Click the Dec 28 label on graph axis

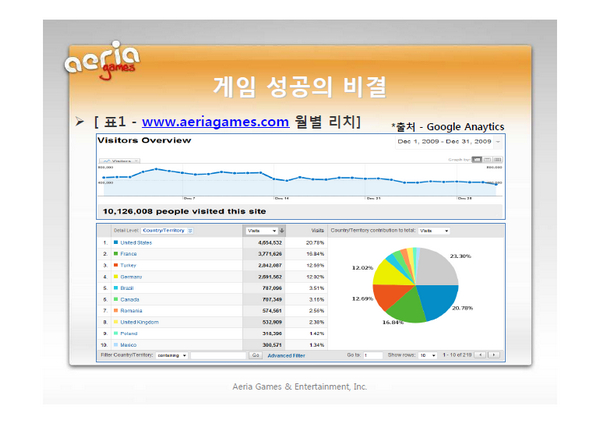tap(465, 198)
